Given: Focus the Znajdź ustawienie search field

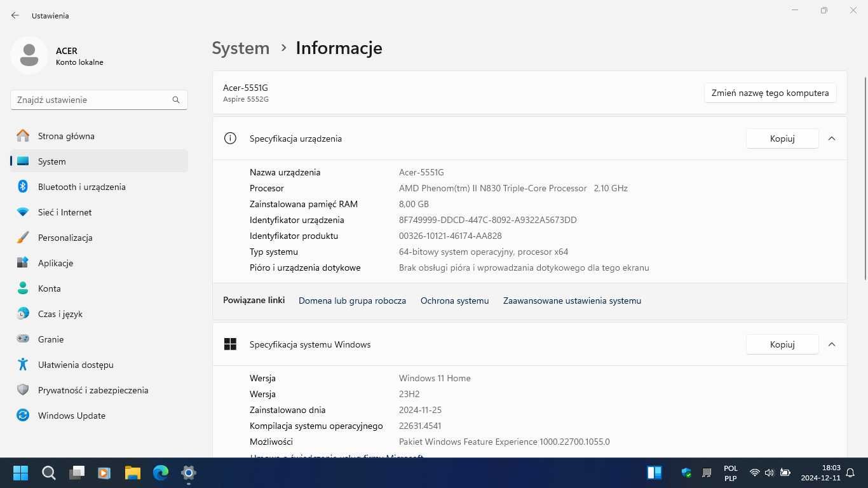Looking at the screenshot, I should pos(98,100).
